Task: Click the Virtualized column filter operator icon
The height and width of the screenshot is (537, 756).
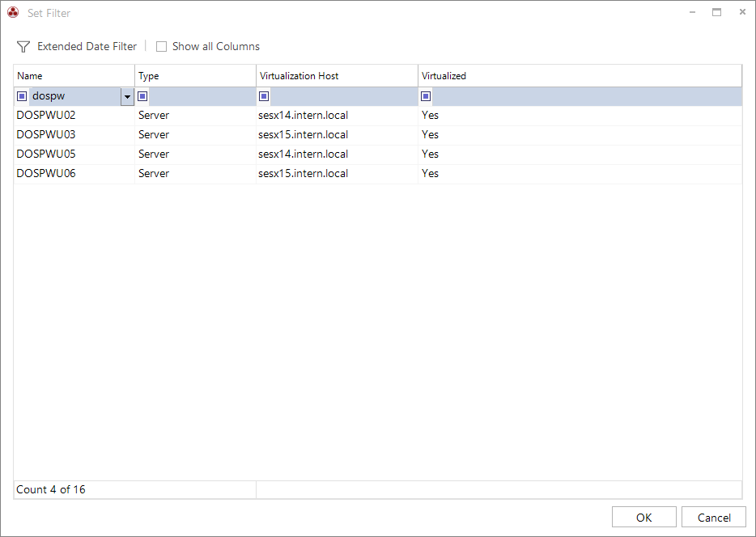Action: (426, 96)
